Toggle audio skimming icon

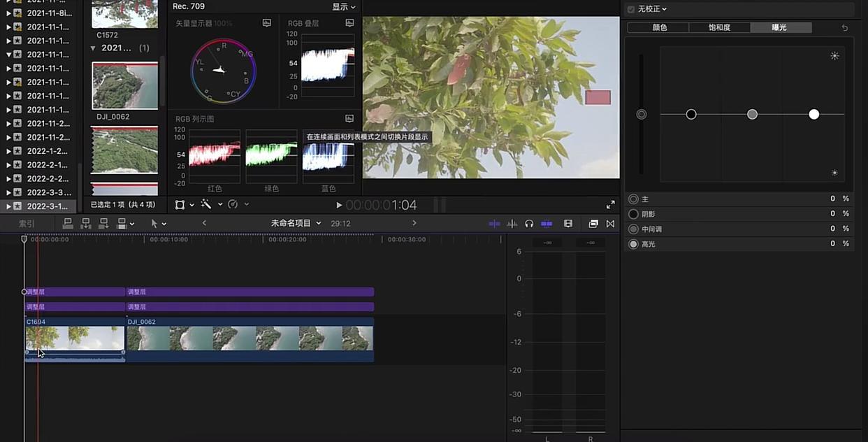click(512, 224)
